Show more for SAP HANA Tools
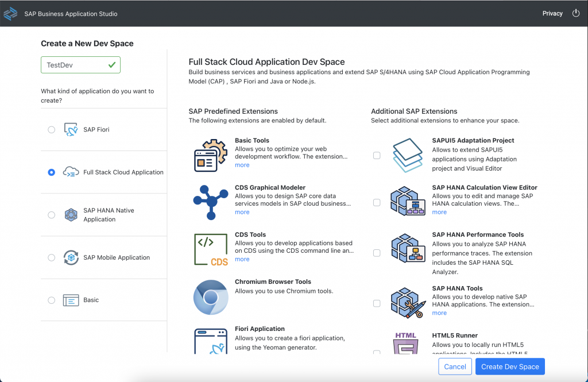 tap(439, 313)
